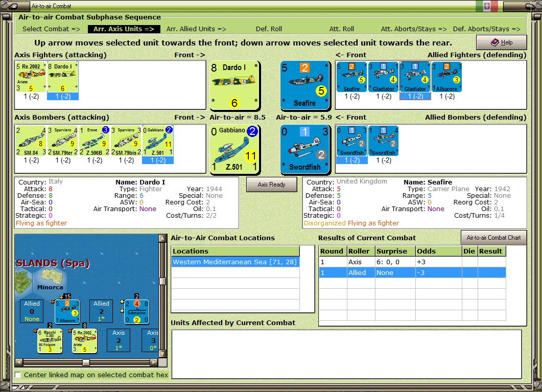Screen dimensions: 542x392
Task: Select the highlighted first Swordfish bomber counter
Action: (x=351, y=141)
